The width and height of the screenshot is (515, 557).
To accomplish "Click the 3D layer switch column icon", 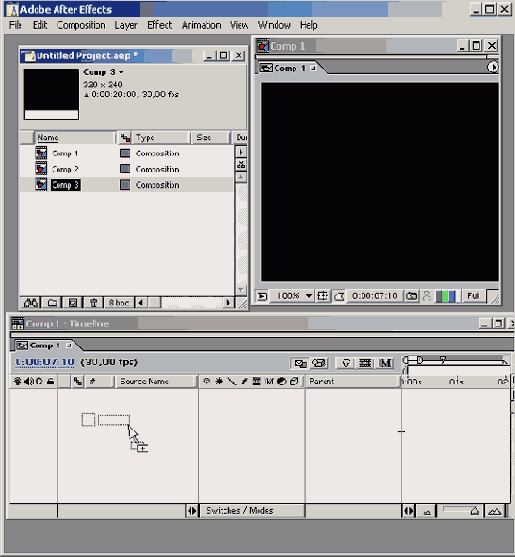I will click(294, 381).
